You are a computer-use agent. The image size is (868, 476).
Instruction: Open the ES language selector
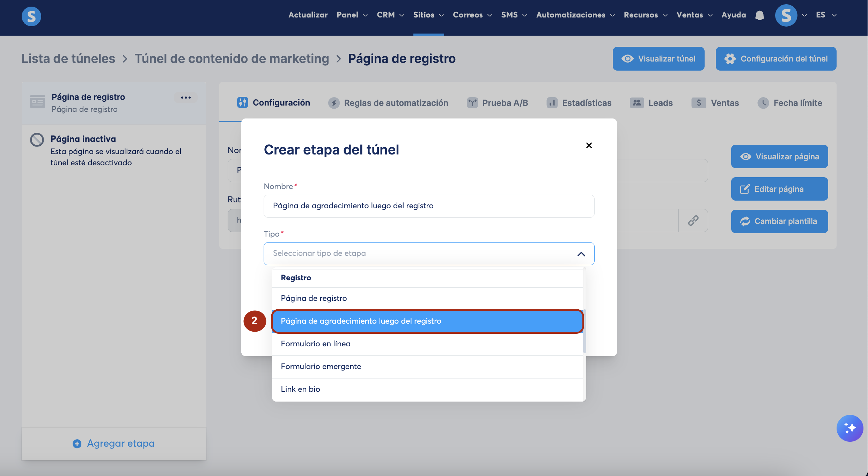click(826, 15)
